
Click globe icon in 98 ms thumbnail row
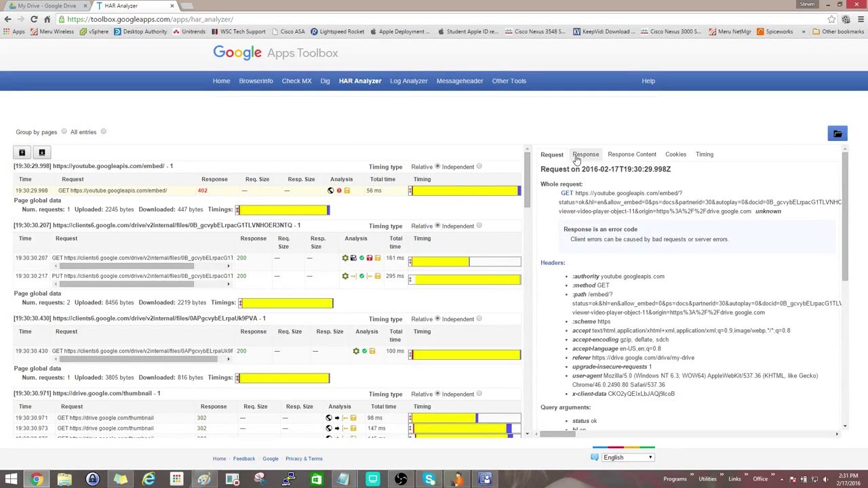pyautogui.click(x=329, y=418)
